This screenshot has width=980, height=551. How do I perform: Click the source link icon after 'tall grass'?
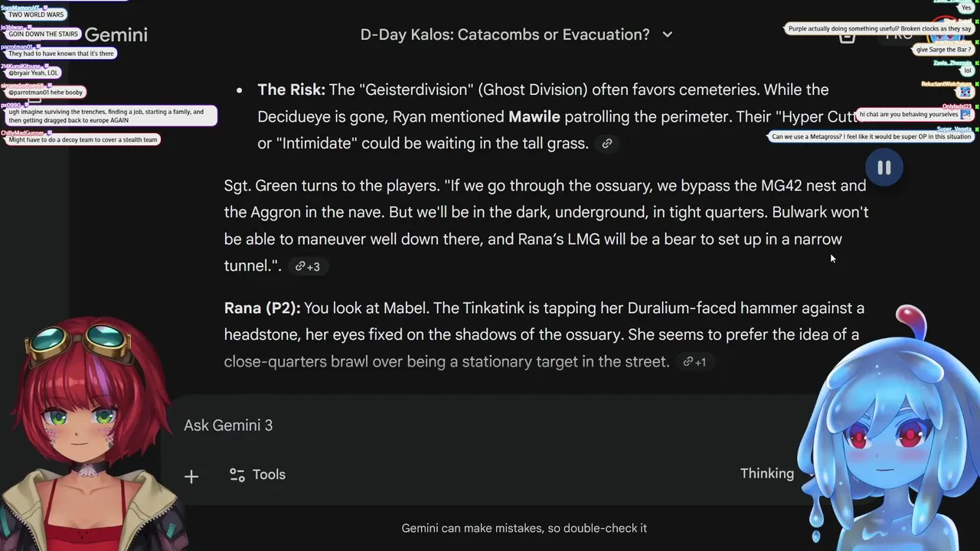click(x=607, y=144)
